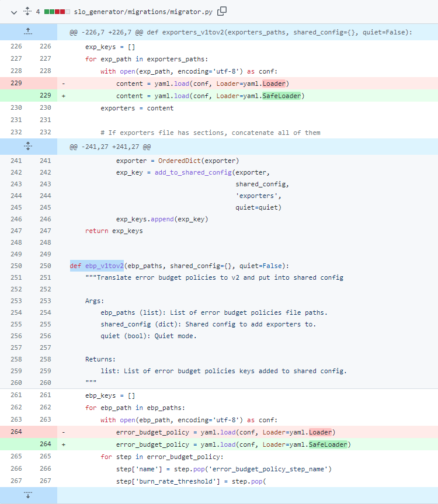Image resolution: width=438 pixels, height=504 pixels.
Task: Click the '# If exporters file has sections' comment
Action: [210, 133]
